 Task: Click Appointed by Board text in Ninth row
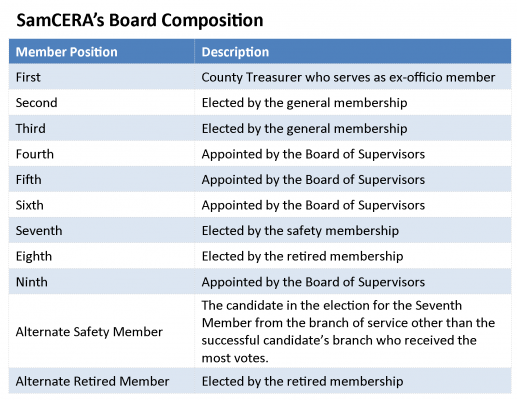[313, 282]
